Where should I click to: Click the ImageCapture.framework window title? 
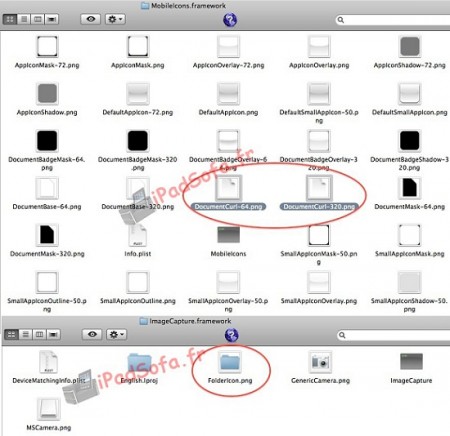pyautogui.click(x=190, y=321)
